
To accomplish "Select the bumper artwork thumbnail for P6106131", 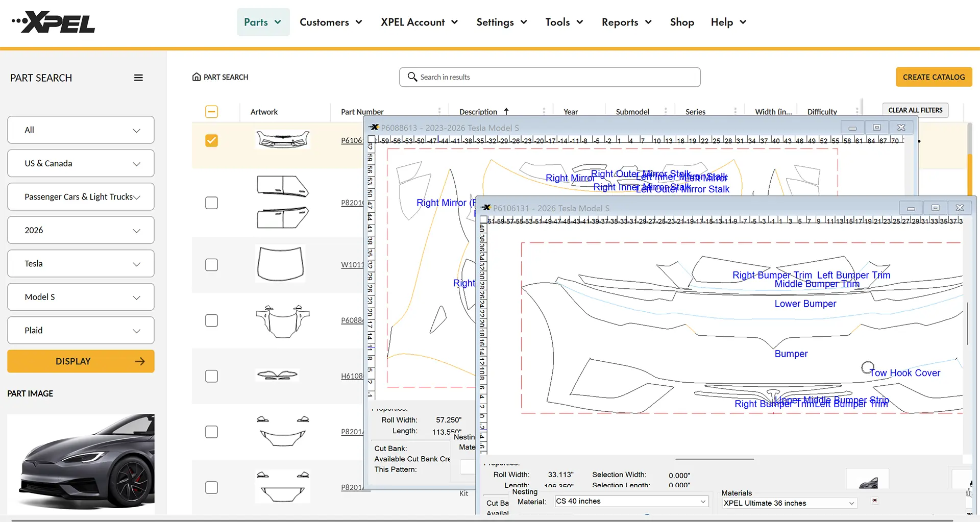I will [x=282, y=139].
